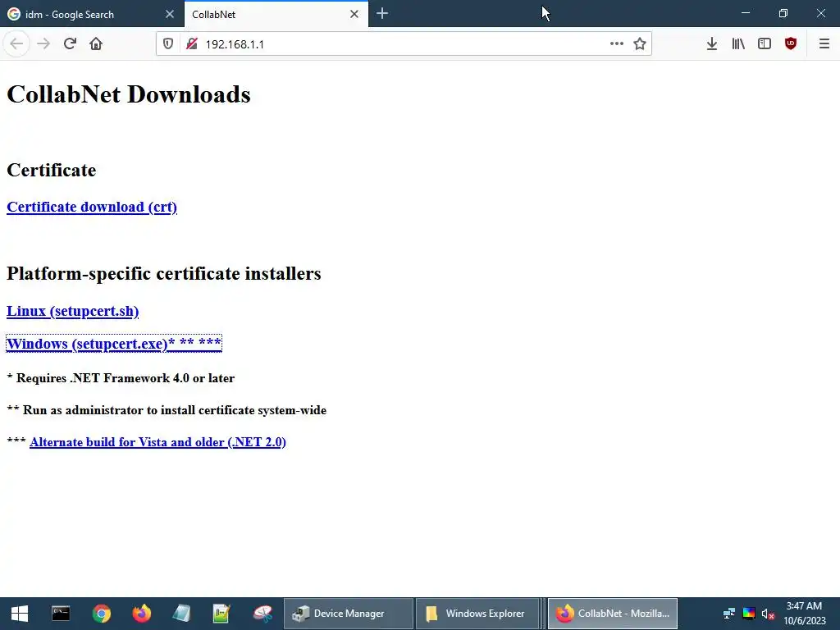
Task: Toggle the sidebar view
Action: click(x=765, y=44)
